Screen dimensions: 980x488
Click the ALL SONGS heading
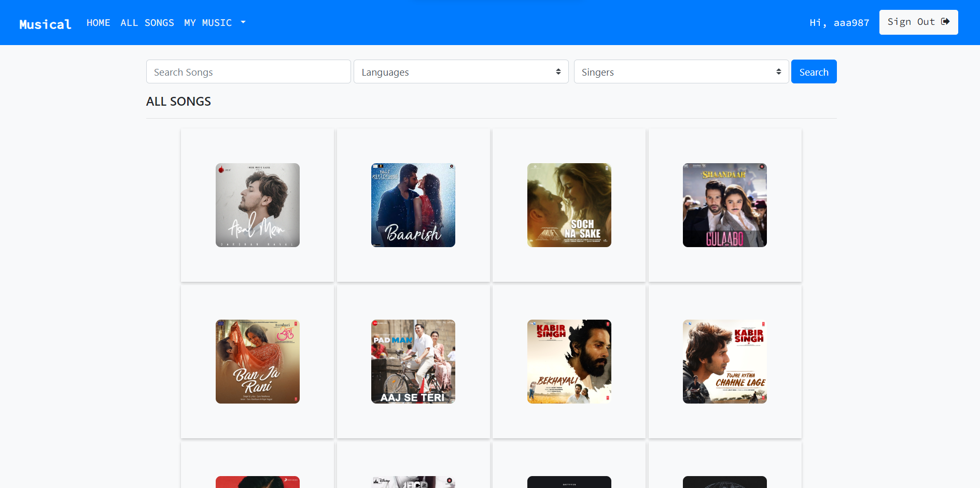[x=178, y=102]
